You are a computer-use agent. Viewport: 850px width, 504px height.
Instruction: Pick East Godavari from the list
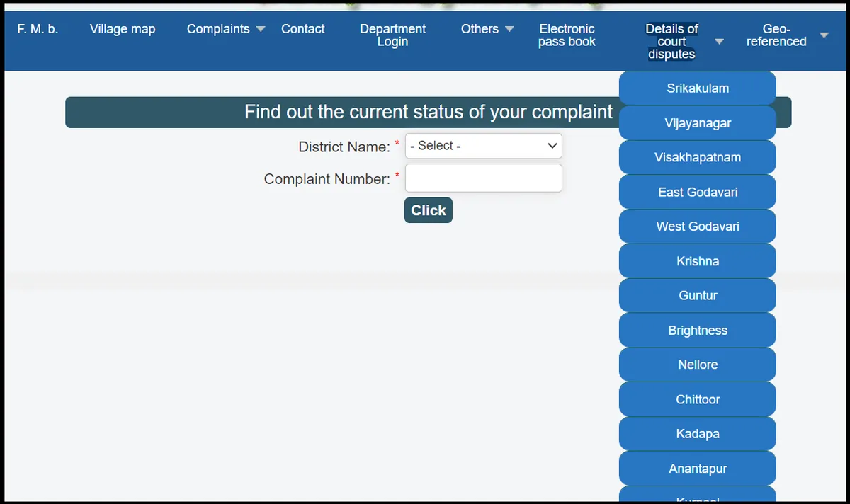tap(698, 192)
